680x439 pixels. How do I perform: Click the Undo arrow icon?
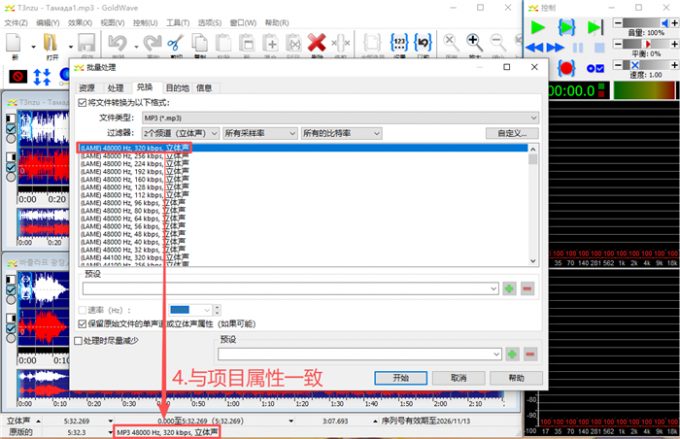tap(116, 43)
